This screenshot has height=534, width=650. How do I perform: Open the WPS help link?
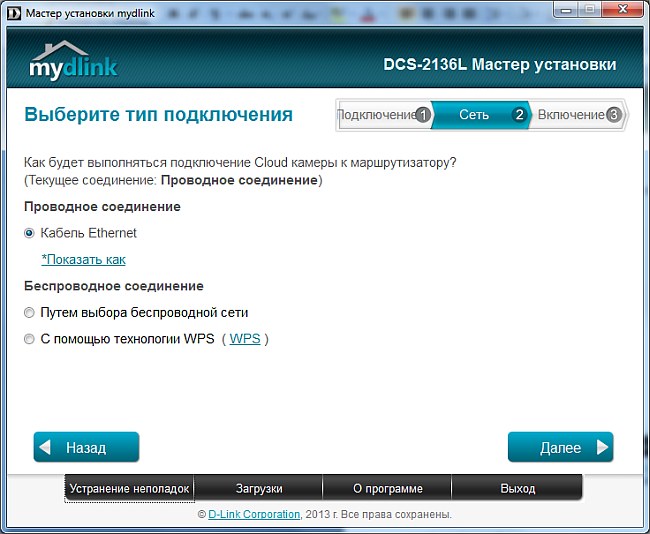244,339
